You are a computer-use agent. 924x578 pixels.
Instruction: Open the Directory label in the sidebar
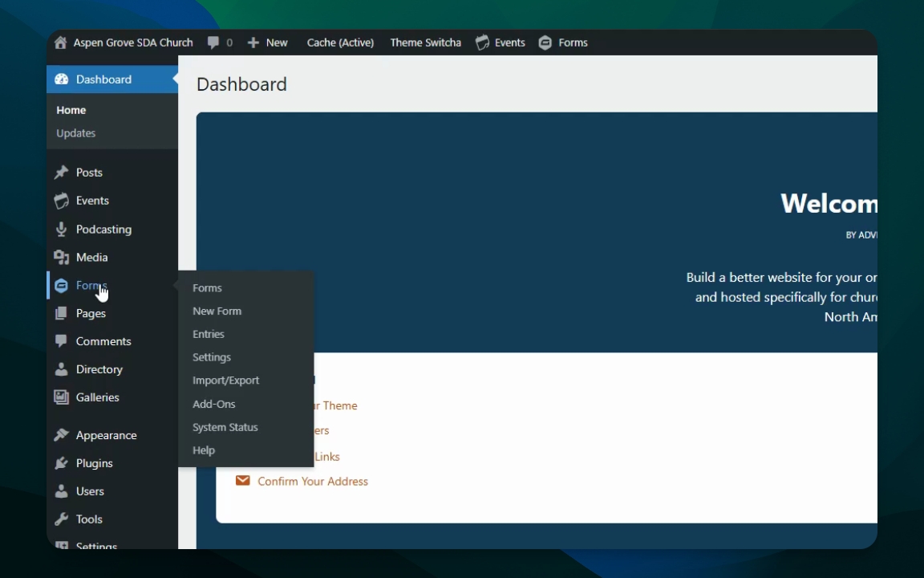(99, 369)
